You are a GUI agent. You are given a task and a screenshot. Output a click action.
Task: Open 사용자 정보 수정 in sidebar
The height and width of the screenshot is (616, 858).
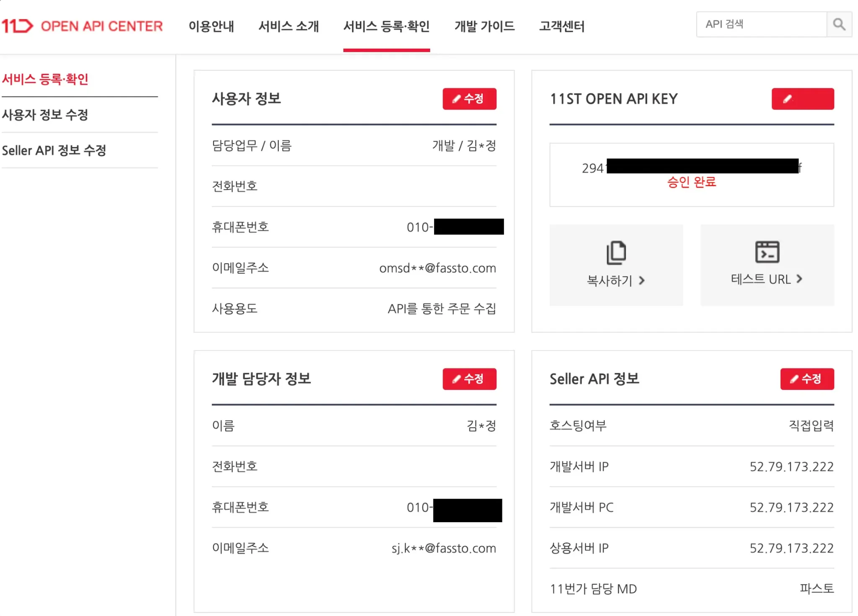[45, 115]
